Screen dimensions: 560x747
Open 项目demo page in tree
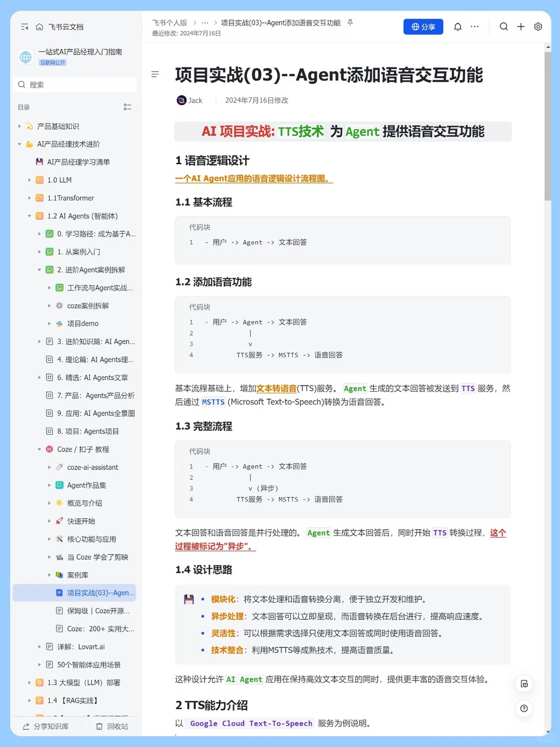[83, 324]
